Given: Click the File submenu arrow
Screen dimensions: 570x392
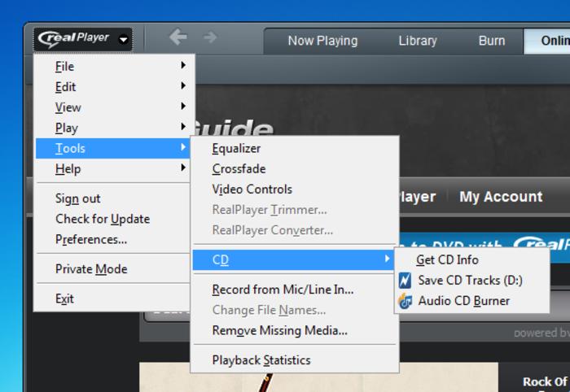Looking at the screenshot, I should pos(183,65).
